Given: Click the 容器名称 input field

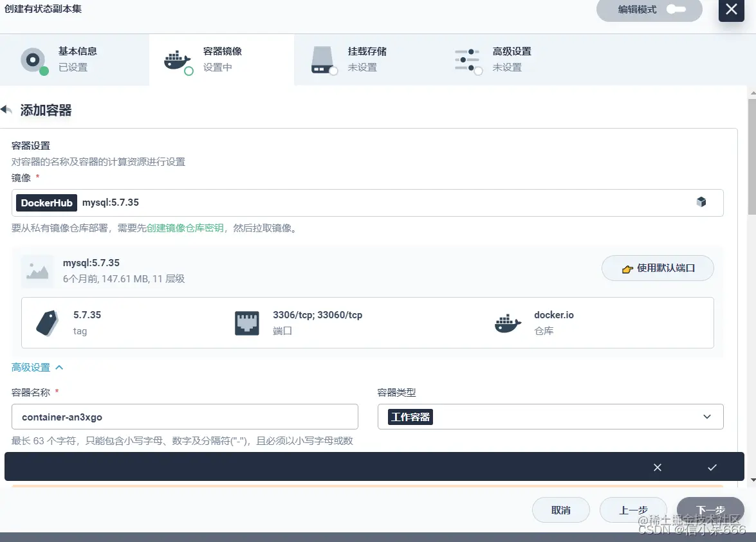Looking at the screenshot, I should click(185, 417).
